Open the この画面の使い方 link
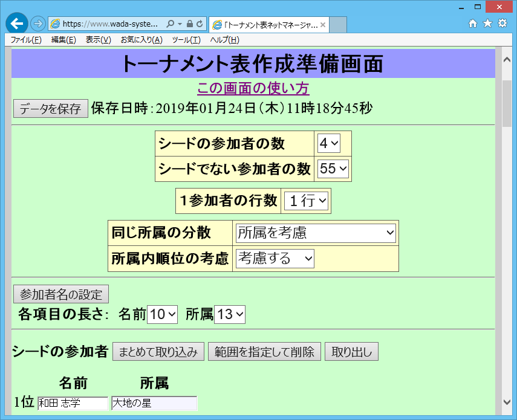 pyautogui.click(x=253, y=88)
